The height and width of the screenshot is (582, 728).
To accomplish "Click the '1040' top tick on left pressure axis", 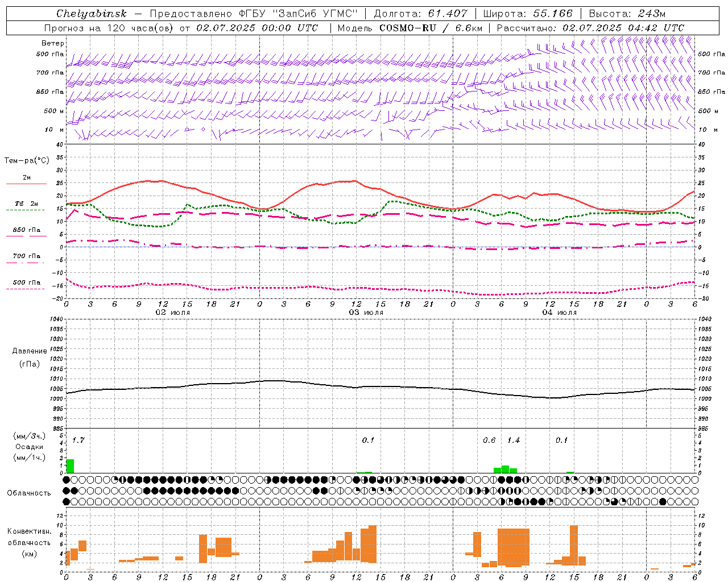I will (56, 319).
